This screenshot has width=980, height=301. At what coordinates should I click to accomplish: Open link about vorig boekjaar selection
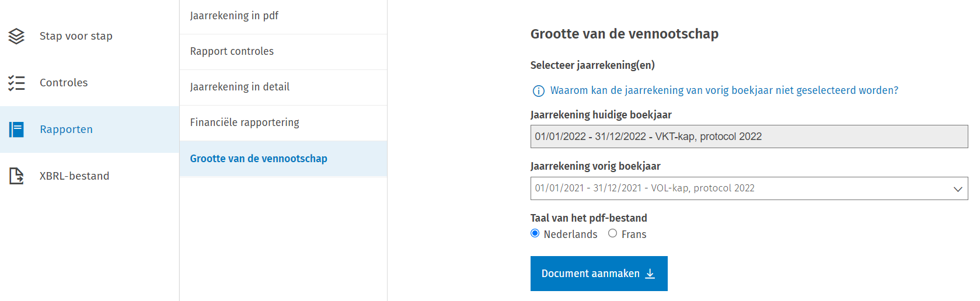[x=724, y=90]
